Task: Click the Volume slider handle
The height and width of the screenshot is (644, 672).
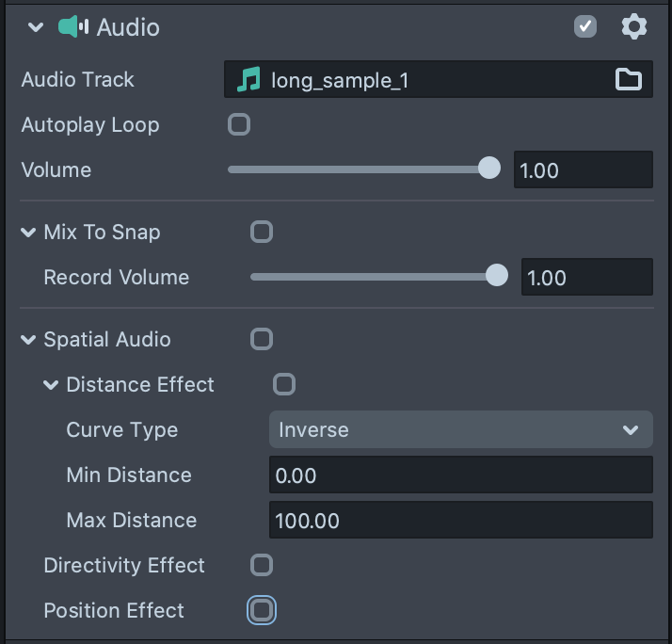Action: 489,169
